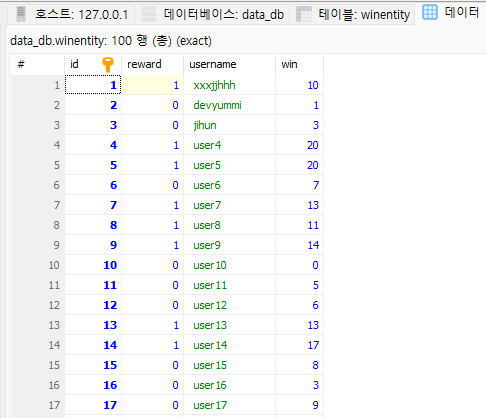Image resolution: width=486 pixels, height=418 pixels.
Task: Select username cell user10
Action: click(x=229, y=265)
